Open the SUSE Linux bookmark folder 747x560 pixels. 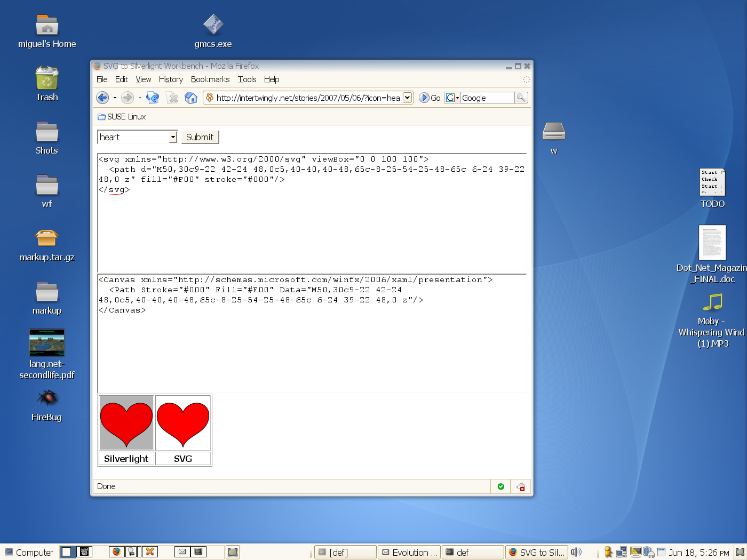pos(122,117)
